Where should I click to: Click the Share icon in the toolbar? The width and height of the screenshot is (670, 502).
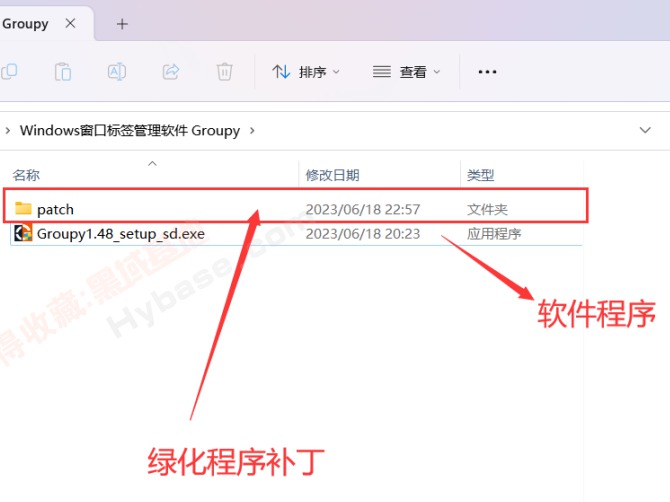pyautogui.click(x=171, y=71)
